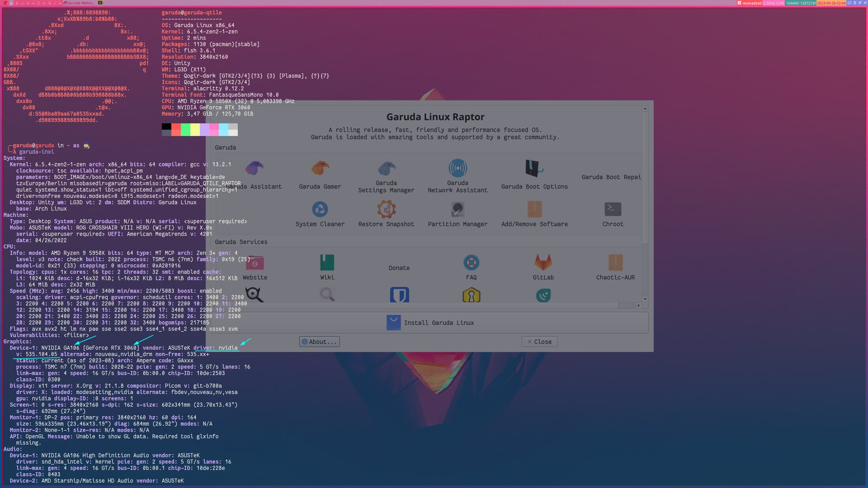
Task: Open Restore Snapshot tool
Action: coord(386,214)
